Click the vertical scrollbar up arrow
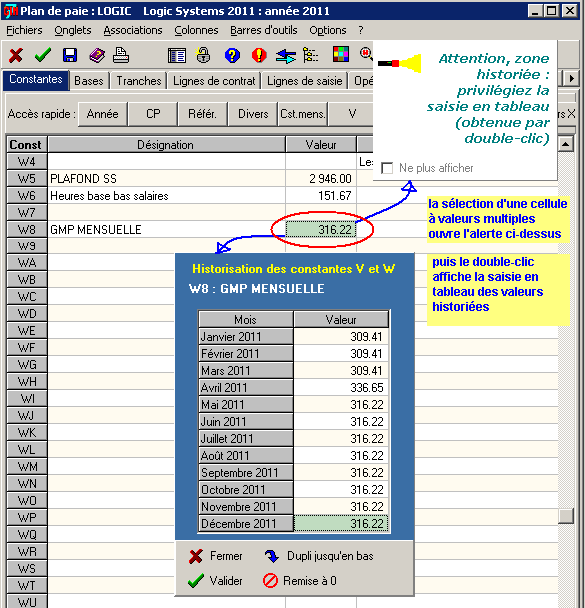 566,144
